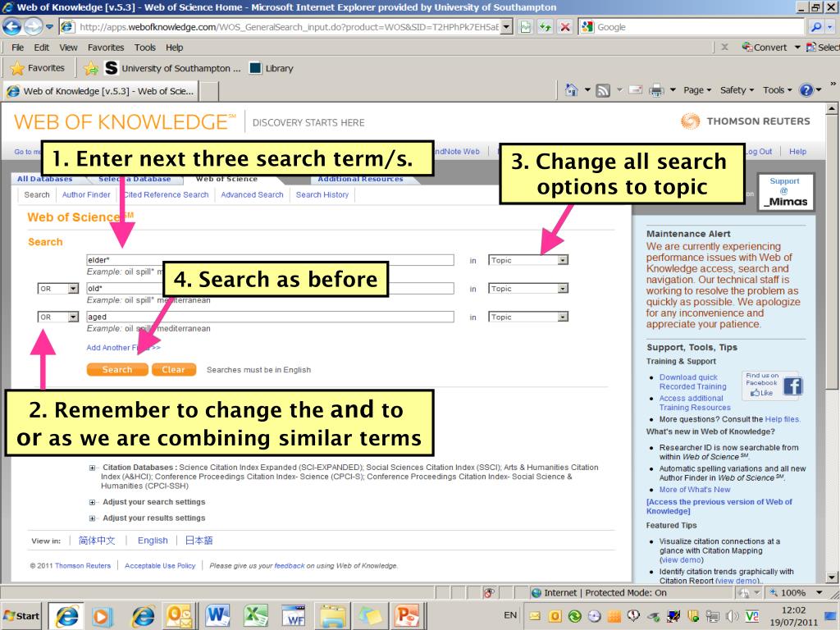
Task: Click the Convert toolbar icon
Action: [x=765, y=47]
